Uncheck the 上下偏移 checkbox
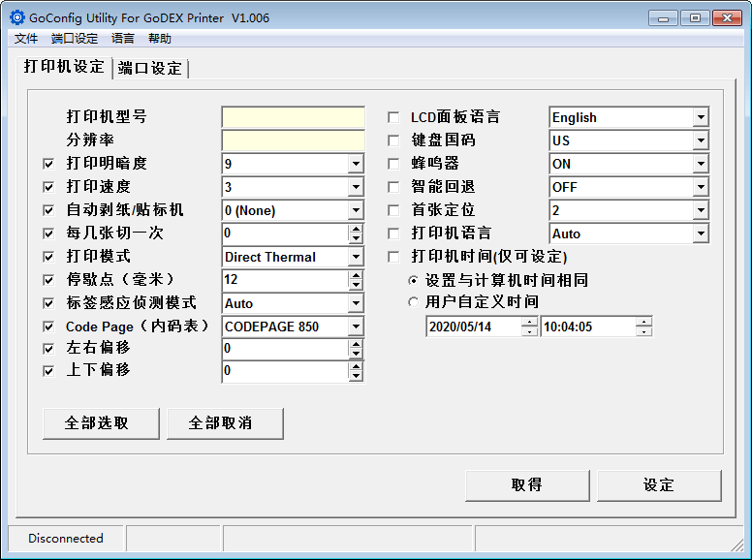 48,371
